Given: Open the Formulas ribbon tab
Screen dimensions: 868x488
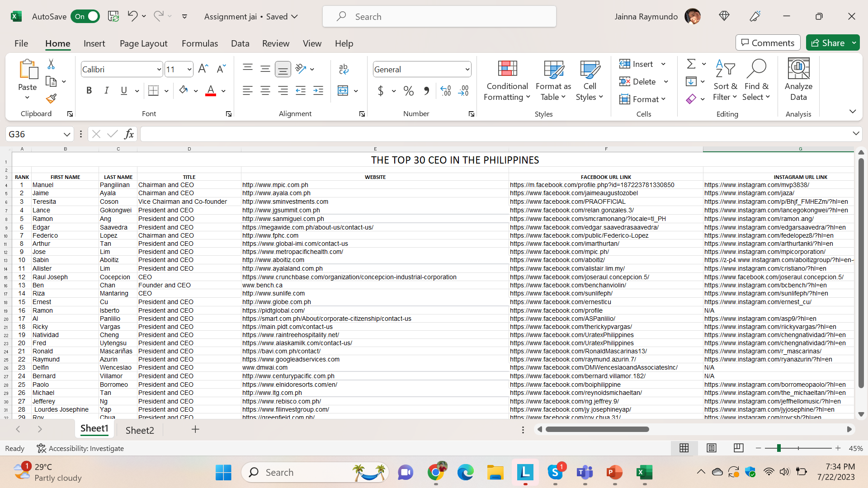Looking at the screenshot, I should (200, 43).
